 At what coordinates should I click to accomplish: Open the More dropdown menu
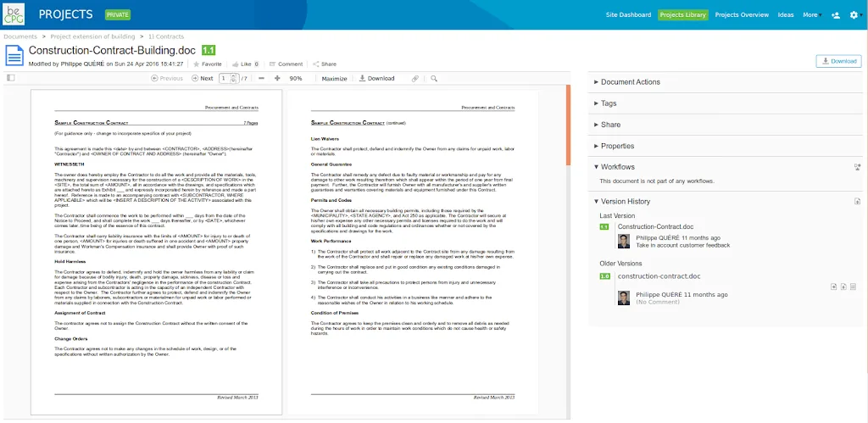click(x=811, y=15)
